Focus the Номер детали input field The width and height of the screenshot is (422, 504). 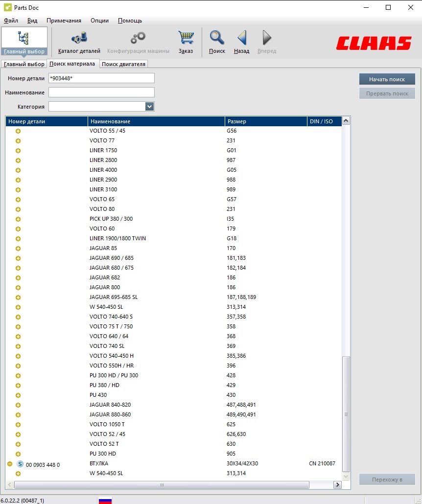point(101,78)
